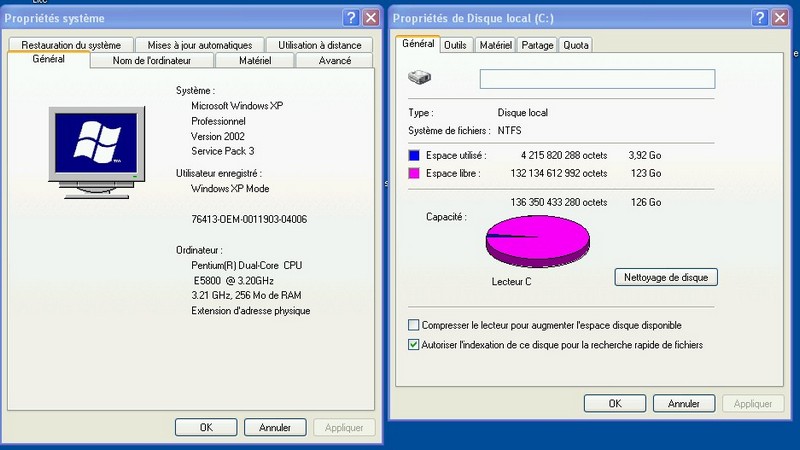Open the Partage tab
This screenshot has height=450, width=800.
tap(537, 45)
